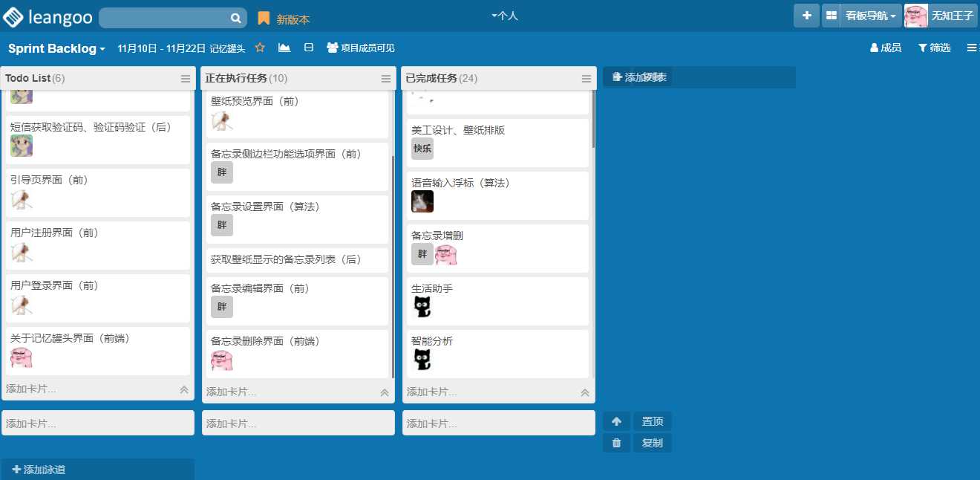Click the board layout icon

pos(309,48)
